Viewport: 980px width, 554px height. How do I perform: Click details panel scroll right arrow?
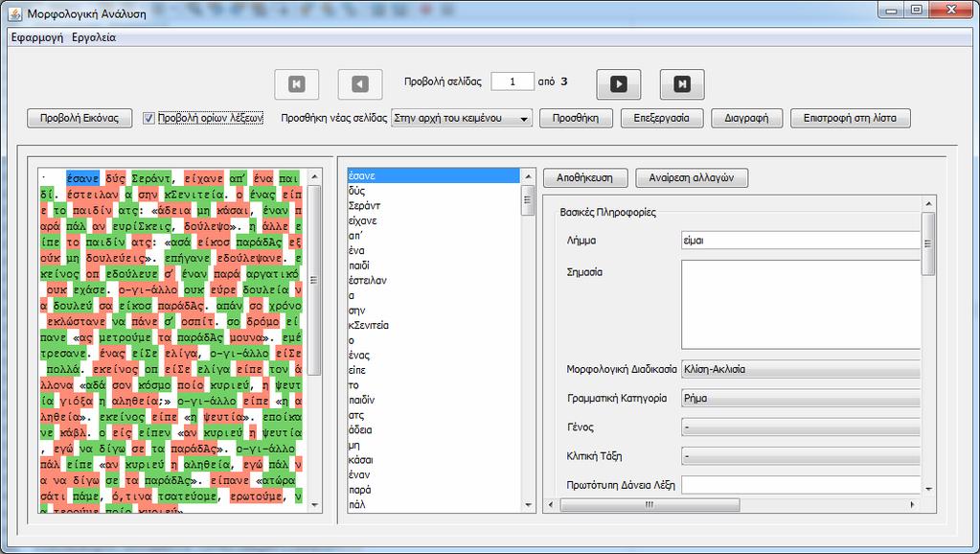(913, 504)
